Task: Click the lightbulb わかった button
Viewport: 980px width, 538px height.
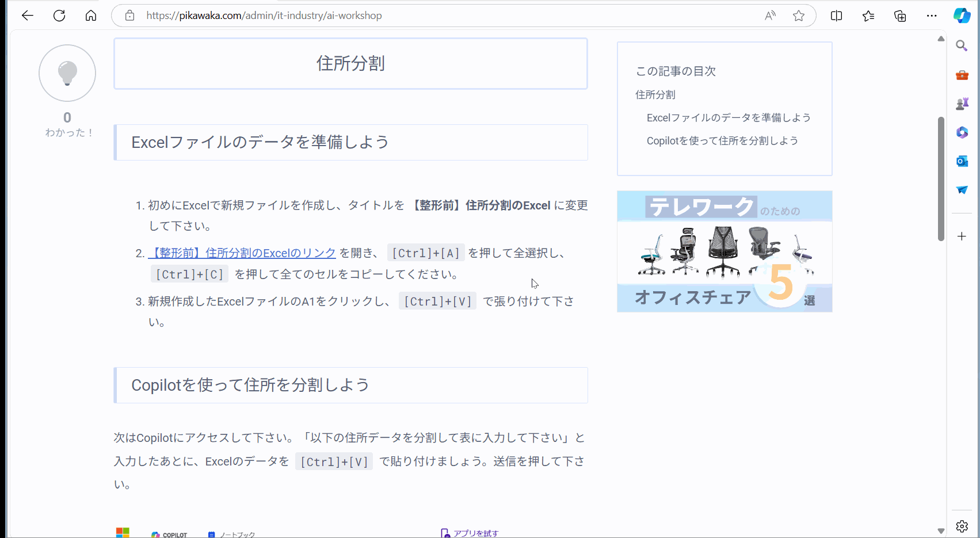Action: 67,73
